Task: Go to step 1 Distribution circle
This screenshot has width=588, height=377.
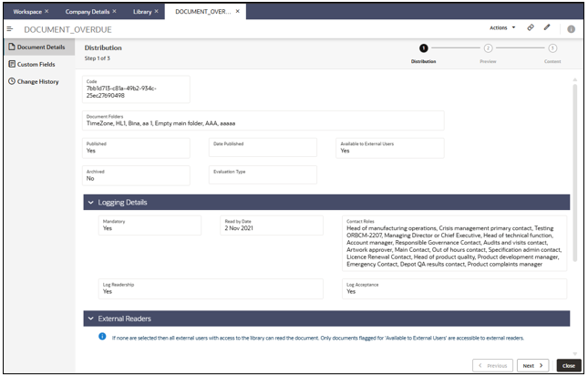Action: (423, 48)
